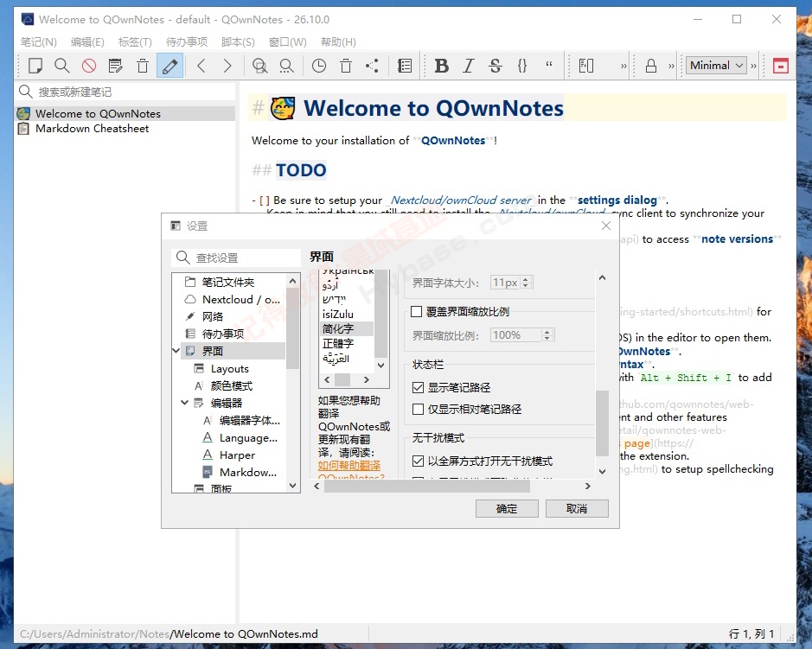Close the 设置 dialog
Image resolution: width=812 pixels, height=649 pixels.
click(x=606, y=226)
